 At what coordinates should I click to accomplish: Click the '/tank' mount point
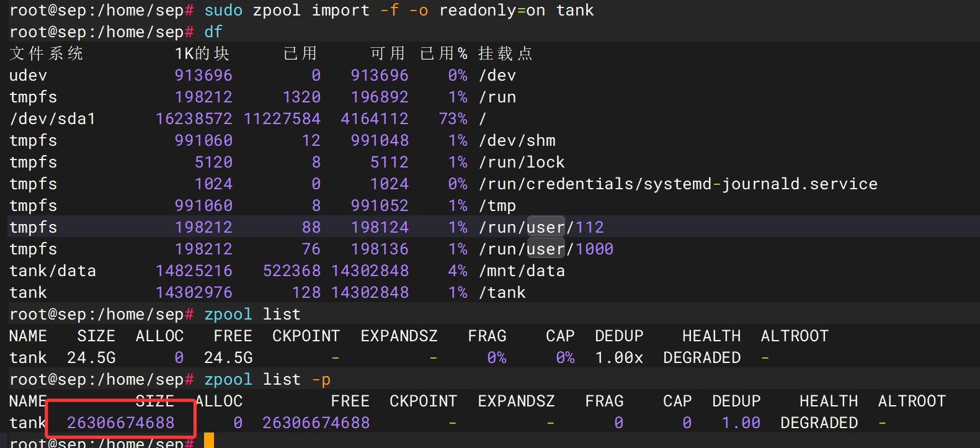[x=502, y=293]
